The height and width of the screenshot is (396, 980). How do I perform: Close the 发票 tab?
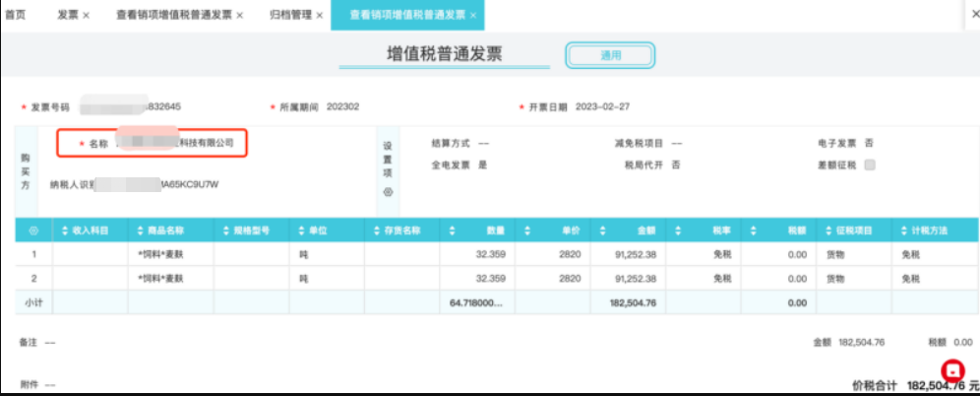(87, 16)
